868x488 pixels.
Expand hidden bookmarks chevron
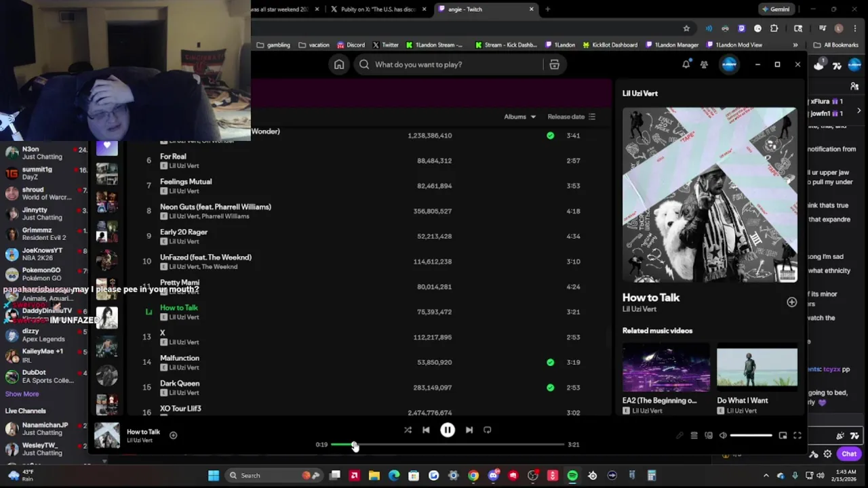[795, 45]
